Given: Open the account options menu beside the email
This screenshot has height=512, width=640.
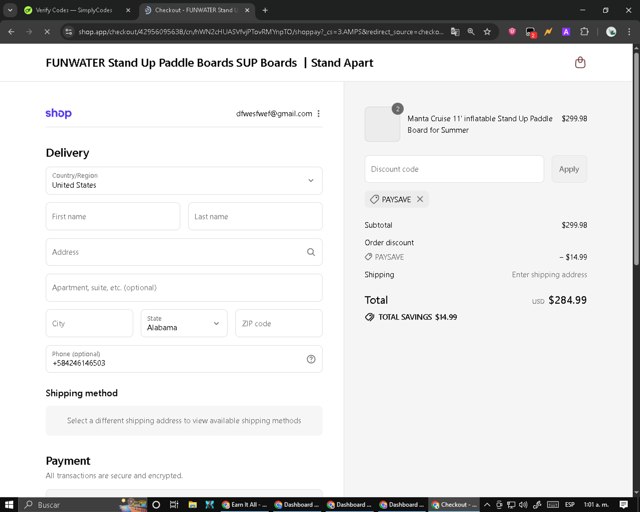Looking at the screenshot, I should tap(318, 114).
